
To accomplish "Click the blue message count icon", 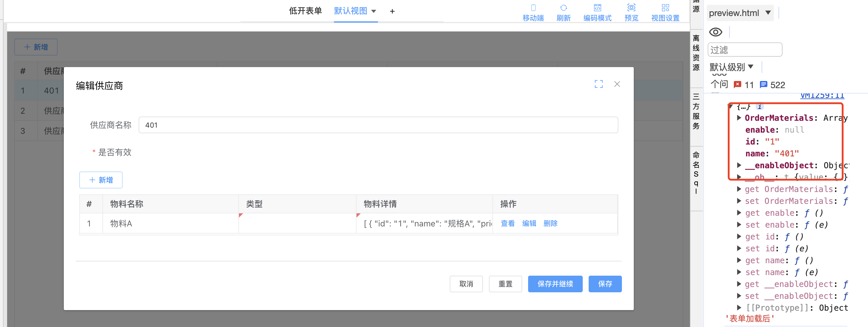I will (x=763, y=85).
